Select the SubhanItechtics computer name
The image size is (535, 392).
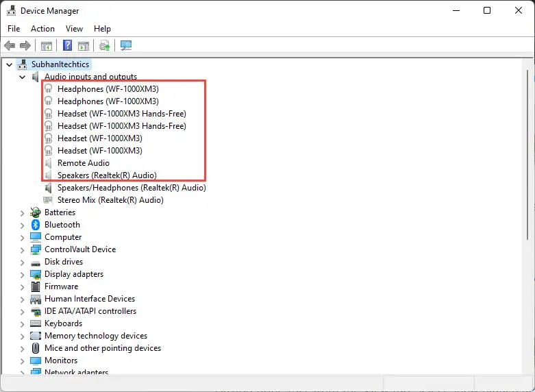tap(60, 64)
